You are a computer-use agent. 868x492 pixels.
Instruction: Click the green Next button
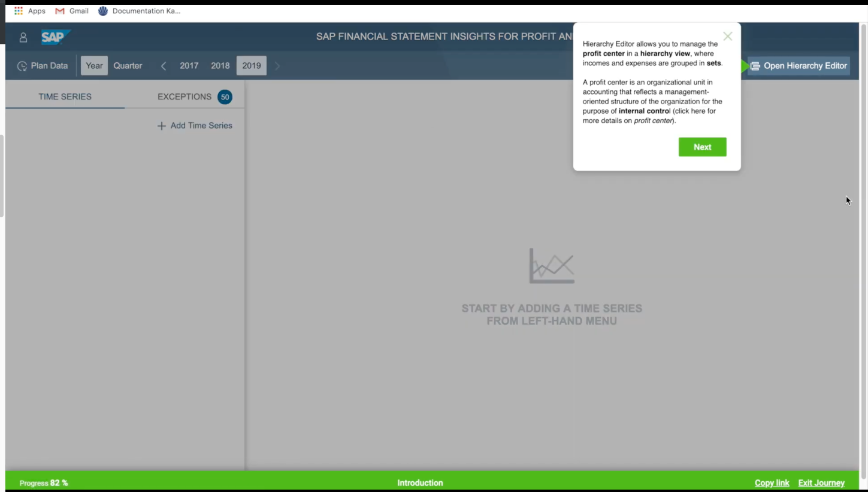[703, 147]
